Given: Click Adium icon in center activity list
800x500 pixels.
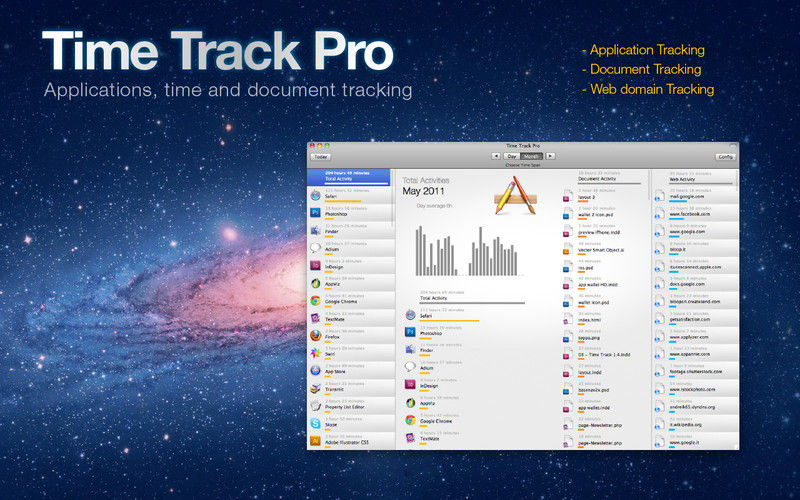Looking at the screenshot, I should (x=410, y=367).
